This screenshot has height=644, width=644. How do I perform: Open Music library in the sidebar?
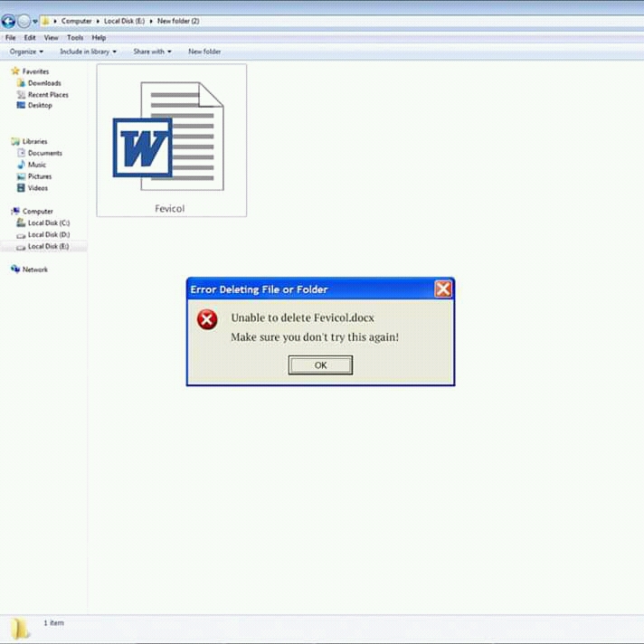tap(36, 165)
